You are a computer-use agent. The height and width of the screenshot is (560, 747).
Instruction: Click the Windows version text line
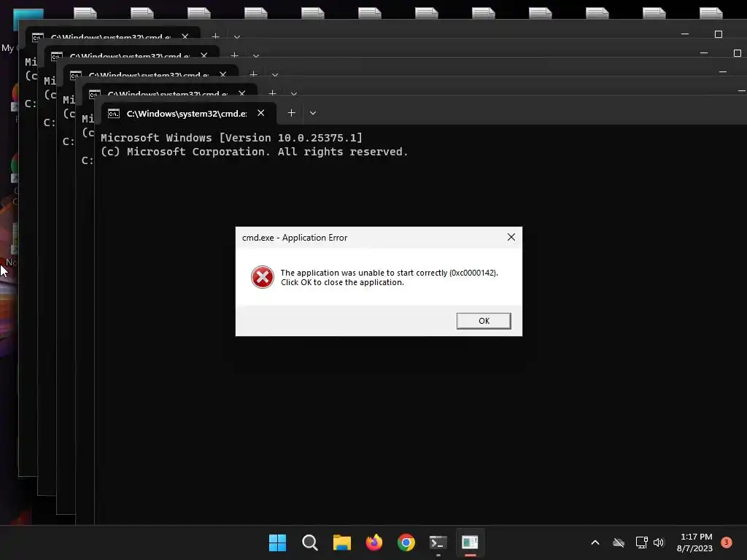tap(231, 138)
